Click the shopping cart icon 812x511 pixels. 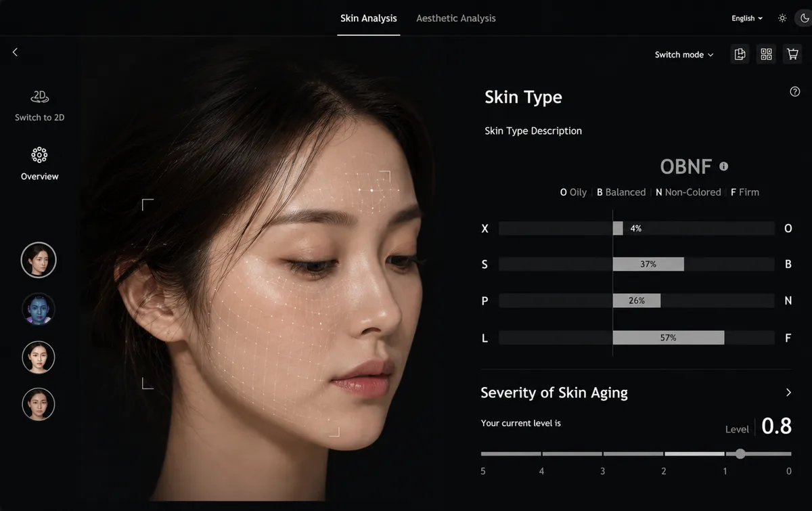pyautogui.click(x=792, y=55)
